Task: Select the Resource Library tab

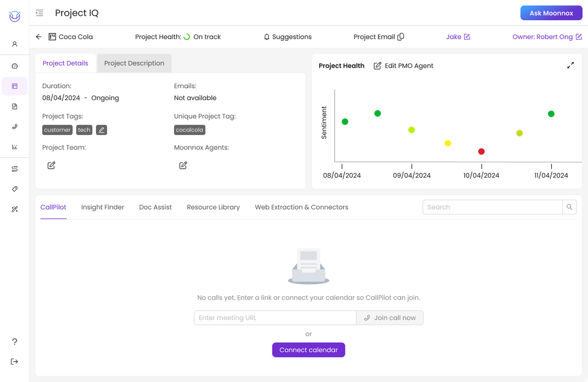Action: pos(213,207)
